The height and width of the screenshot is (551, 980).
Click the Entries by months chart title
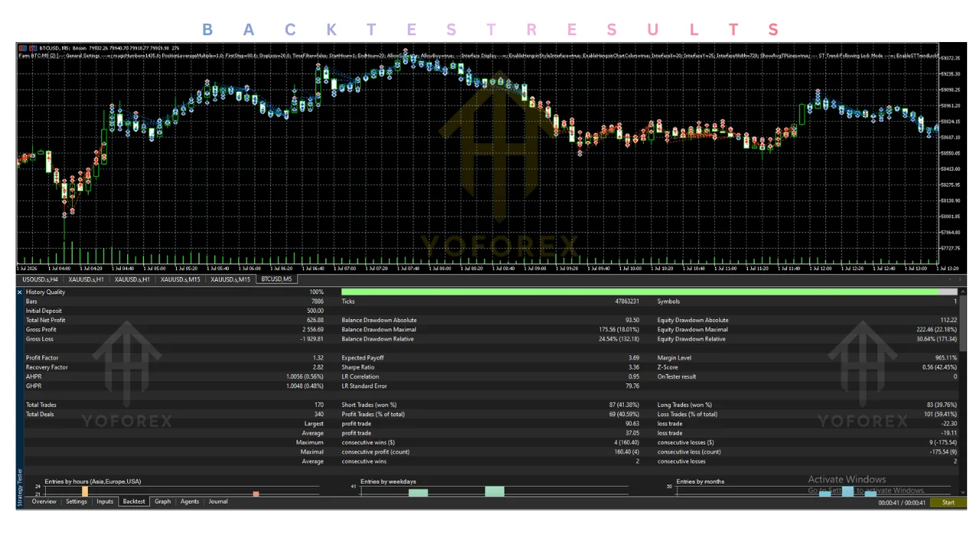click(x=701, y=481)
